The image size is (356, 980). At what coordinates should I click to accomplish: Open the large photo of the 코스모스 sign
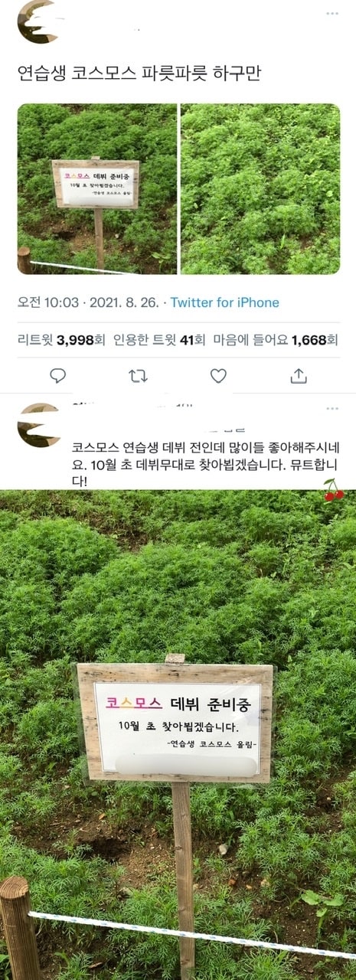point(178,735)
